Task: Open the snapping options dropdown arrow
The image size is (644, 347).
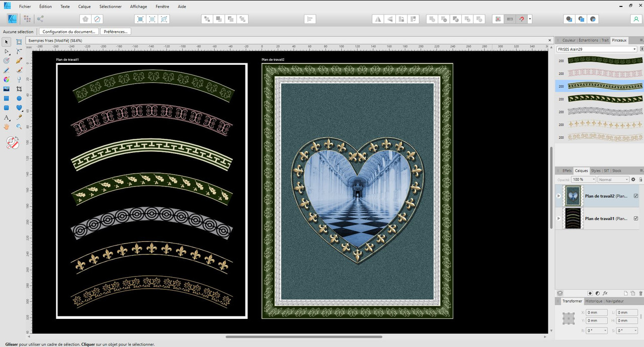Action: click(530, 19)
